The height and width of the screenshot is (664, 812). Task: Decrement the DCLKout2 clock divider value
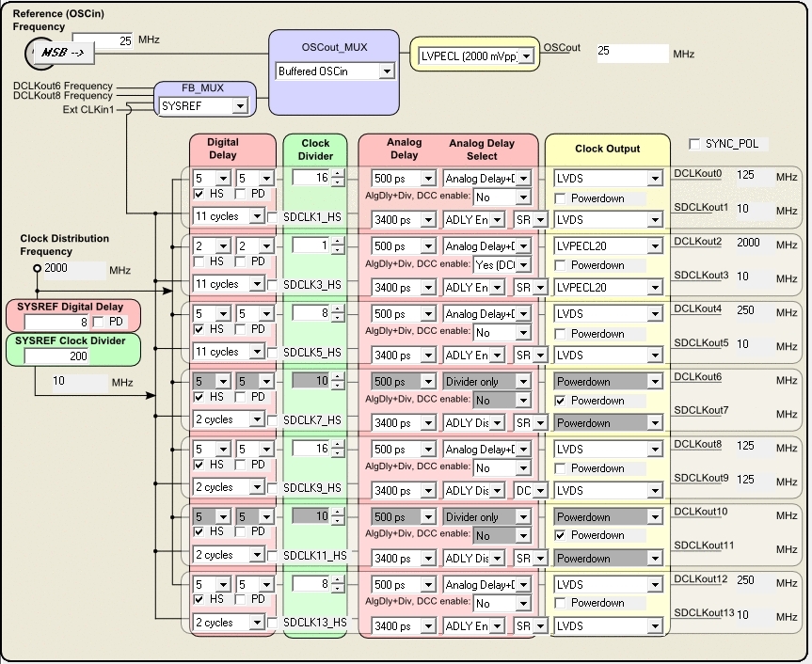coord(338,249)
